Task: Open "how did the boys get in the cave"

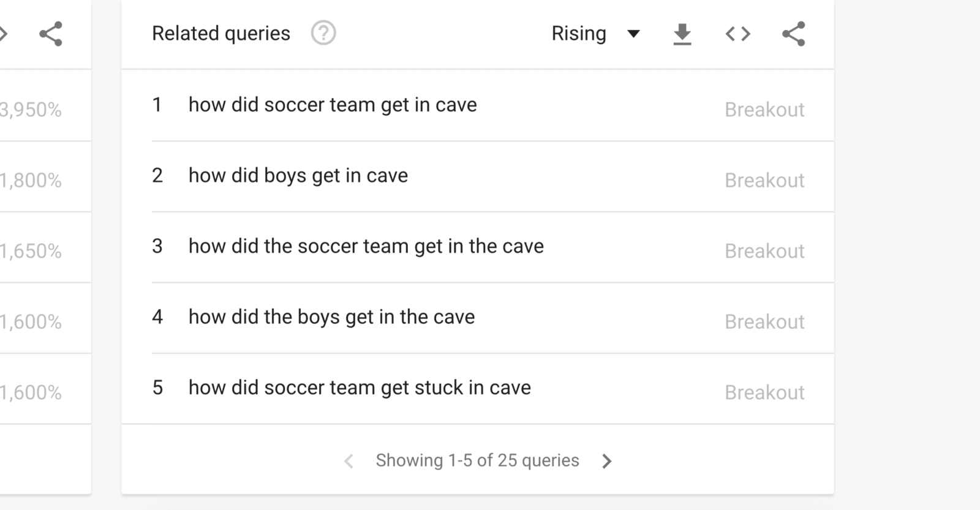Action: [331, 317]
